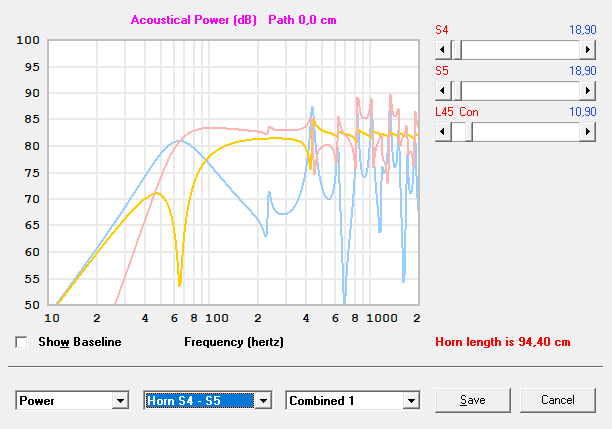This screenshot has width=612, height=429.
Task: Click the red L45 label
Action: pos(444,112)
